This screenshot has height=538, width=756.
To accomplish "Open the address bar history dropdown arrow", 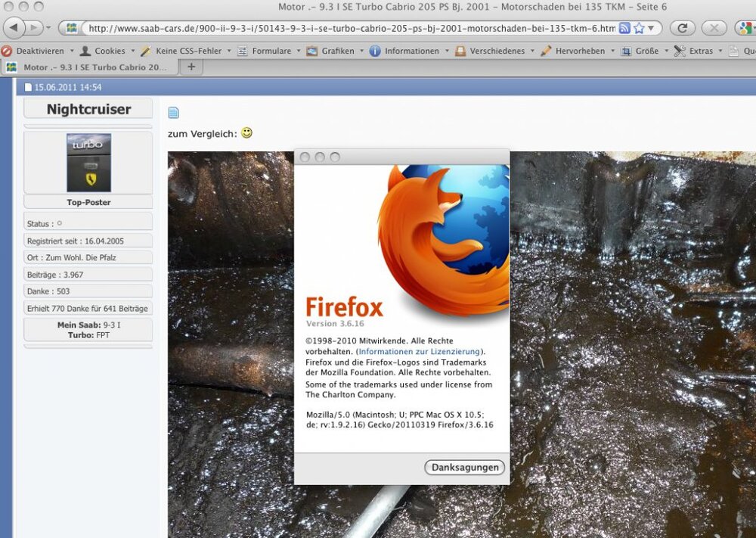I will [650, 28].
